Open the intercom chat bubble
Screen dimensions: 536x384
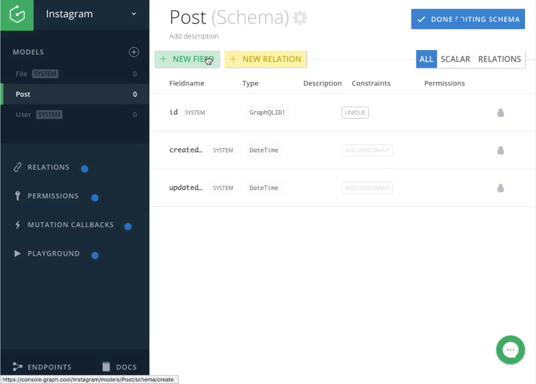510,349
